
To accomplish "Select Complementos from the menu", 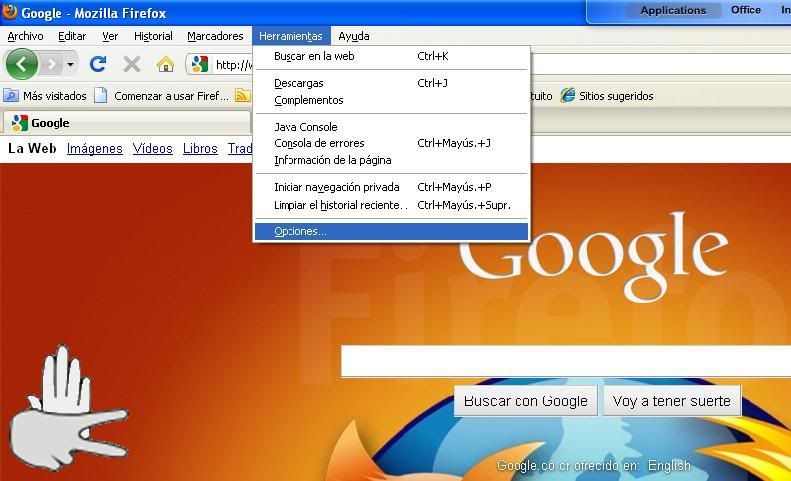I will tap(391, 100).
